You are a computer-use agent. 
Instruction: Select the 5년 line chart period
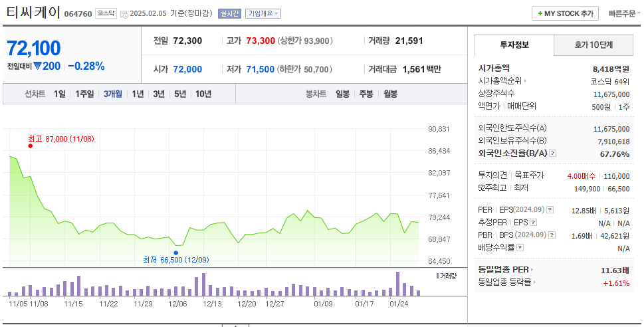tap(180, 94)
